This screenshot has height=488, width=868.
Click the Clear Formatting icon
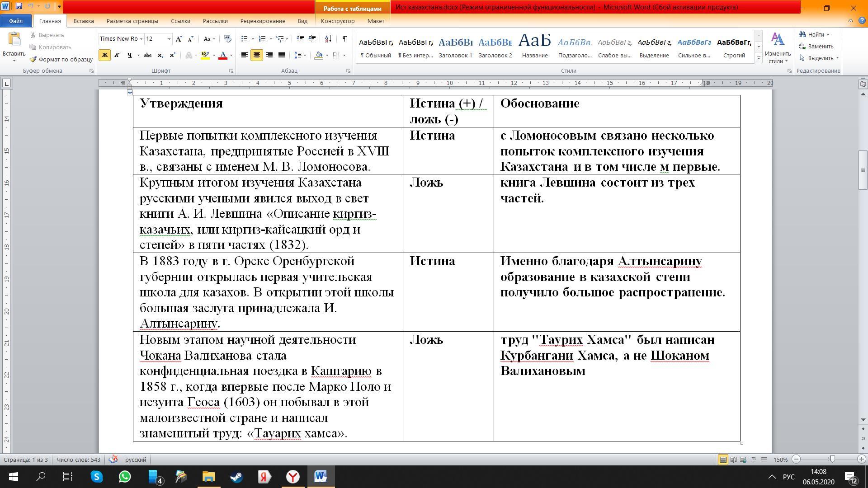[227, 39]
